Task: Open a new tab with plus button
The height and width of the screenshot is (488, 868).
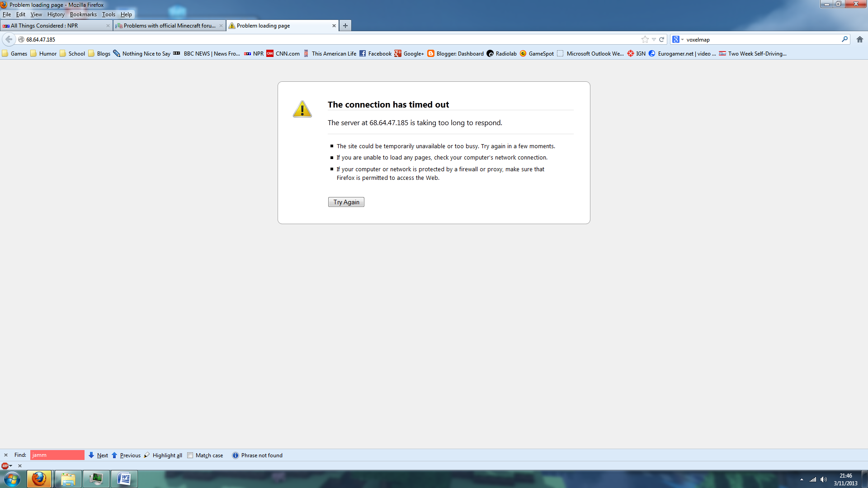Action: (x=345, y=26)
